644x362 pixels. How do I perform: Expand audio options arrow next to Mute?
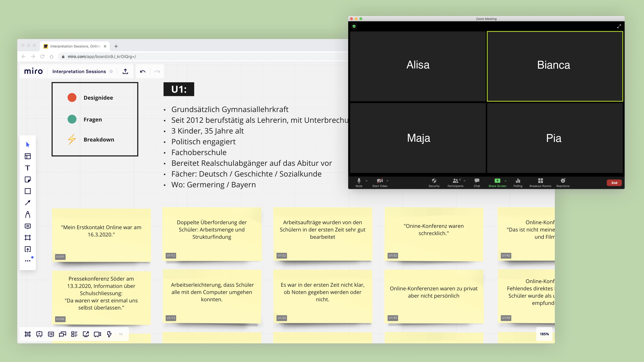pos(366,181)
